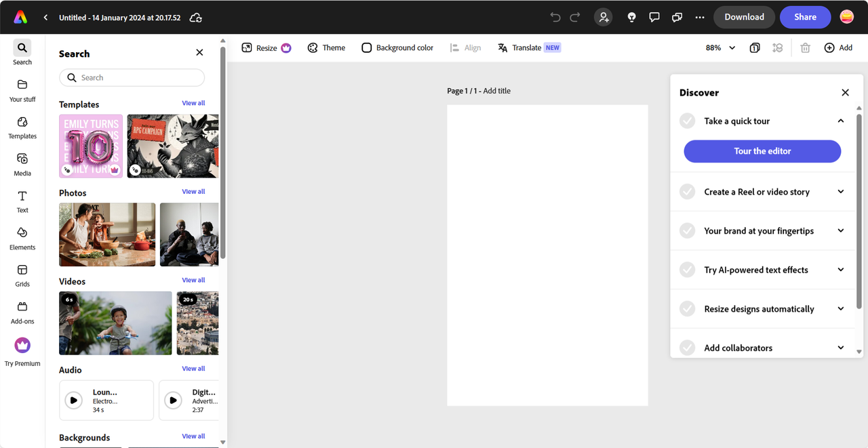Close the Search panel
Screen dimensions: 868x448
point(199,53)
